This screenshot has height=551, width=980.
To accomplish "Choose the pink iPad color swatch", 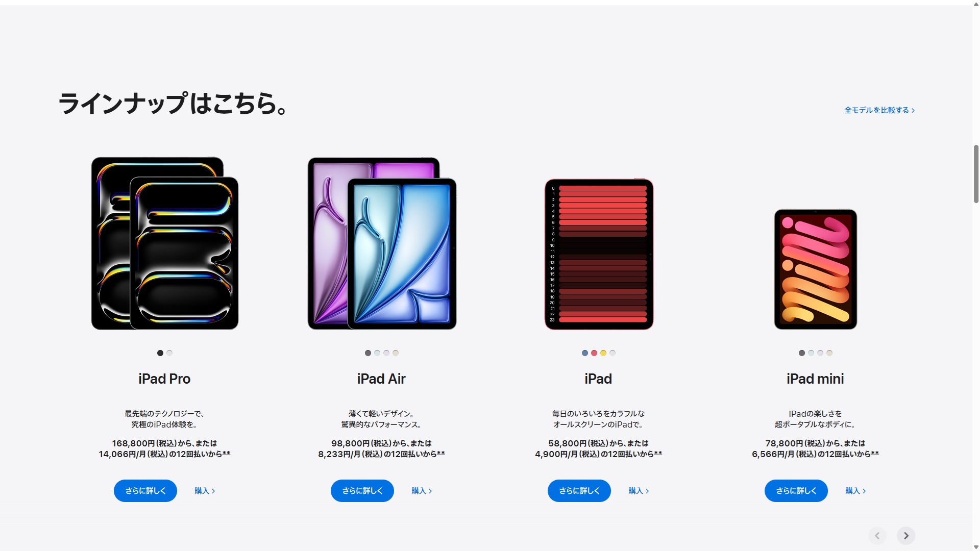I will point(594,353).
